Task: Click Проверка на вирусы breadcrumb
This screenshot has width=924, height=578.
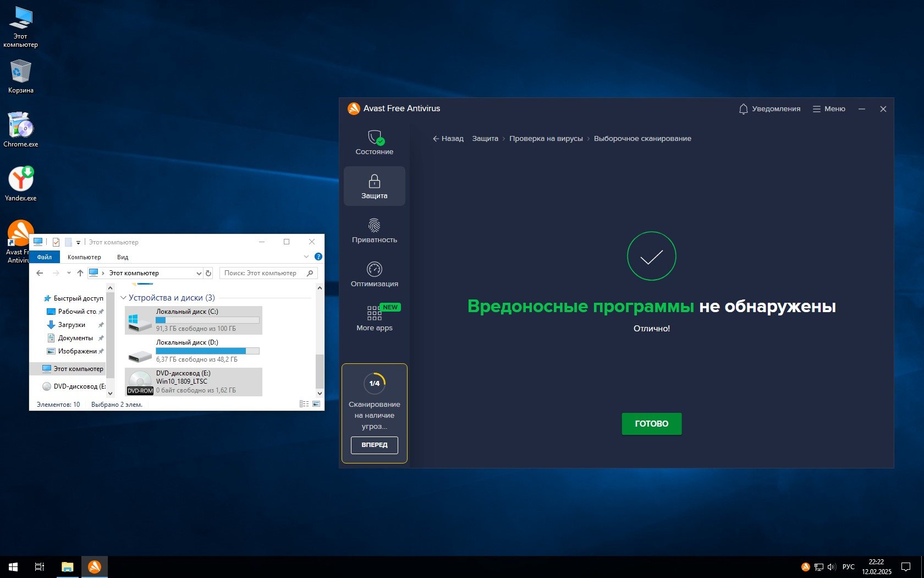Action: click(546, 139)
